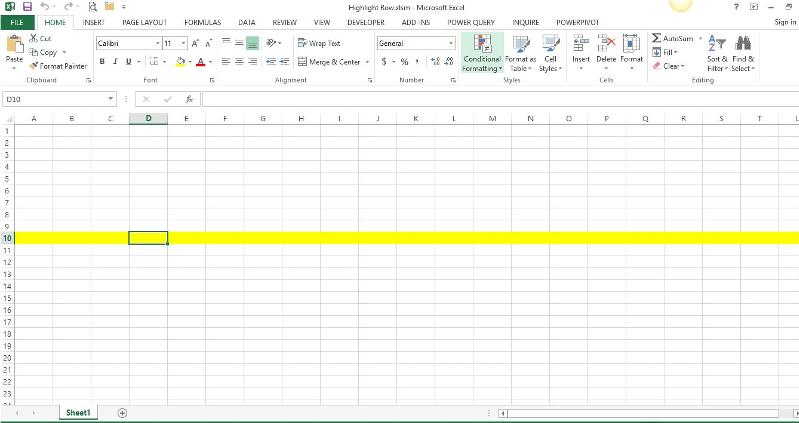Decrease decimal places
Viewport: 799px width, 423px height.
tap(448, 62)
